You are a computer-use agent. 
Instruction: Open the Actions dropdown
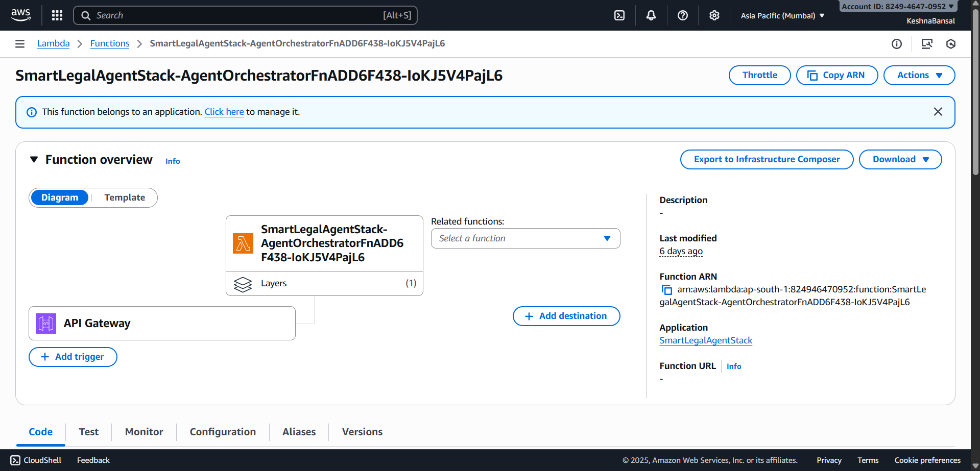tap(919, 75)
